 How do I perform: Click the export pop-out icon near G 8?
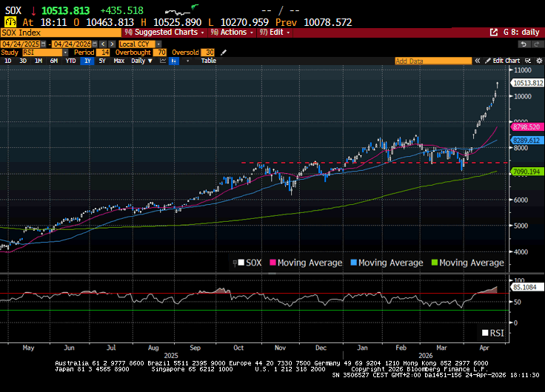[494, 33]
